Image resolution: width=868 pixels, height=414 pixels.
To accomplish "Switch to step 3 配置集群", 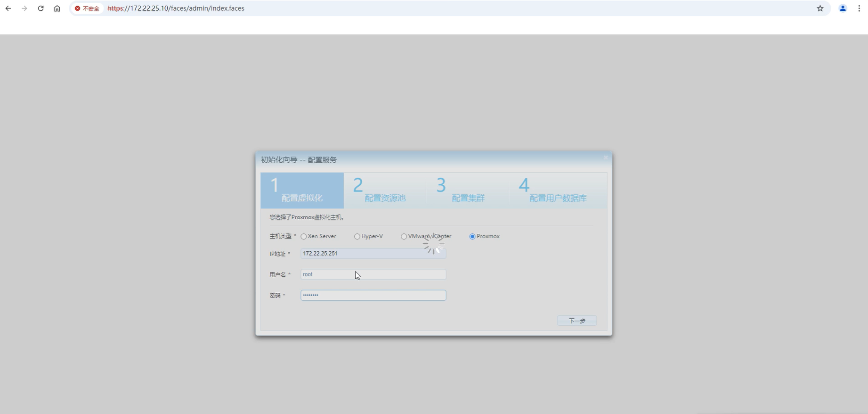I will click(x=468, y=190).
